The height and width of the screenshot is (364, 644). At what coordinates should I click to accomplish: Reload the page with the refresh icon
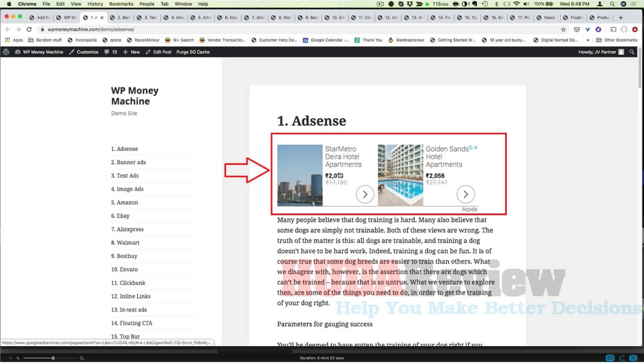click(x=29, y=29)
